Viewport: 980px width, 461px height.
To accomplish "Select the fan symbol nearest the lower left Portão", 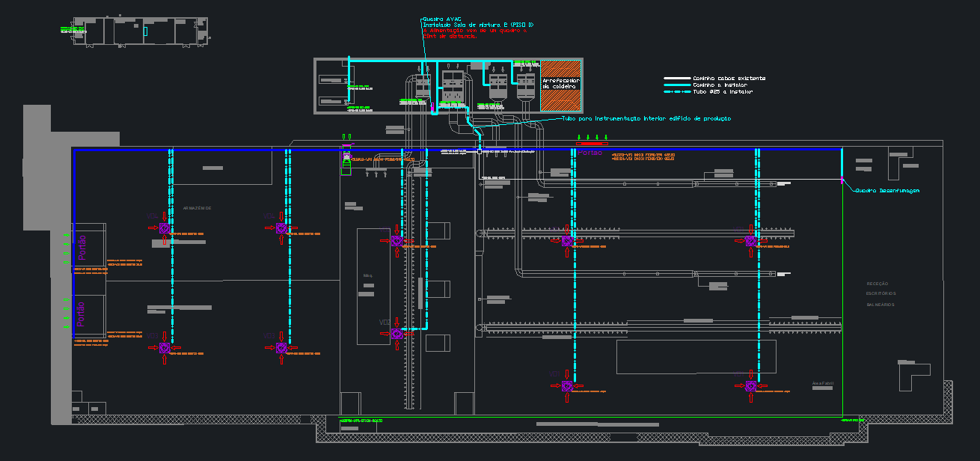I will pyautogui.click(x=165, y=348).
